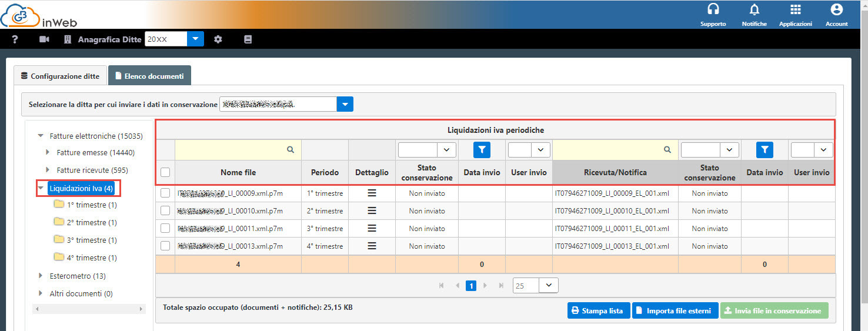Open Dettaglio menu for 1° trimestre row
The width and height of the screenshot is (868, 331).
pos(372,193)
